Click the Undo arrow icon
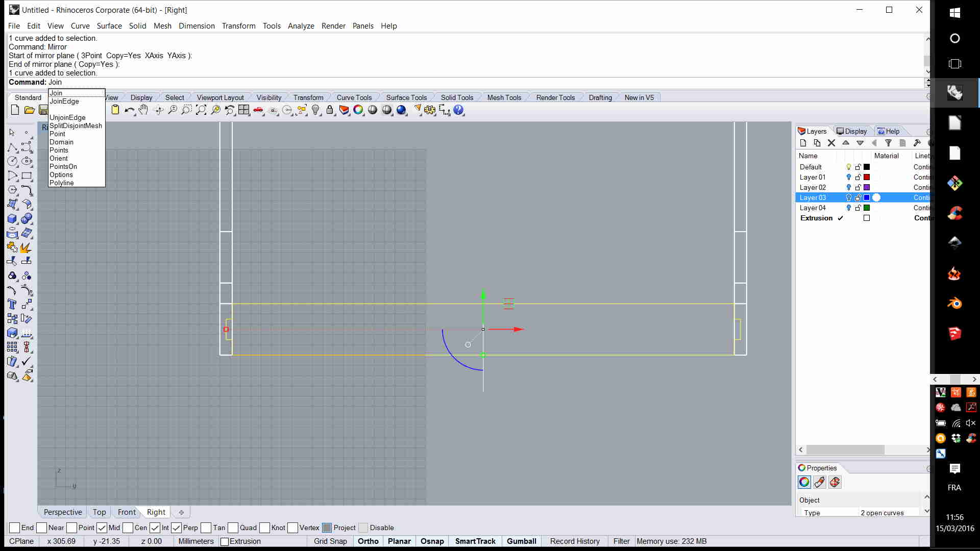The image size is (980, 551). 129,110
